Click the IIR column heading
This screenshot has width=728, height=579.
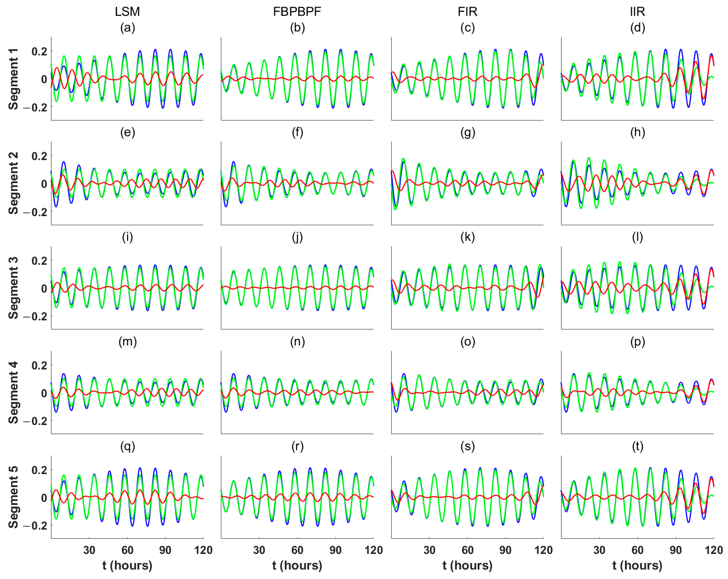pyautogui.click(x=638, y=12)
